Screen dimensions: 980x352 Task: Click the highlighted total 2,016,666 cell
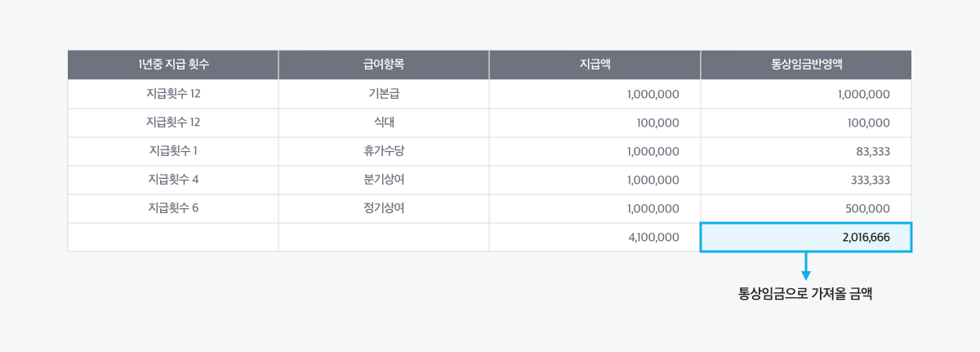(x=805, y=238)
